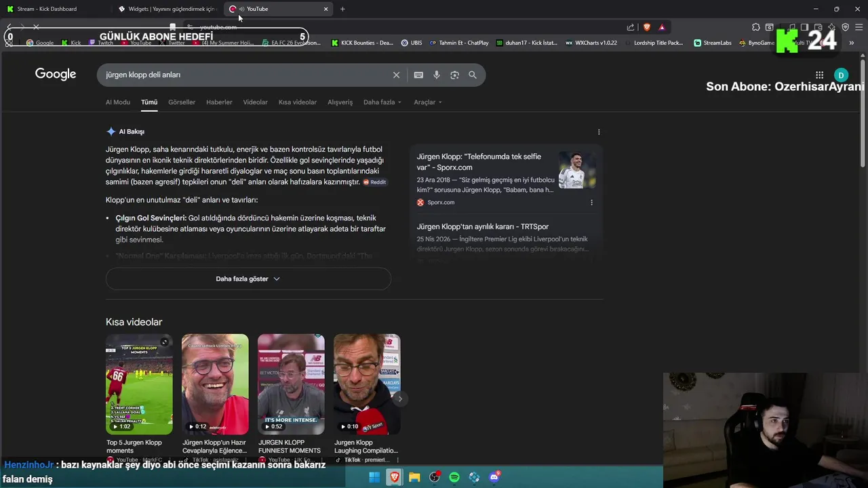
Task: Switch to the Görseller tab
Action: (182, 102)
